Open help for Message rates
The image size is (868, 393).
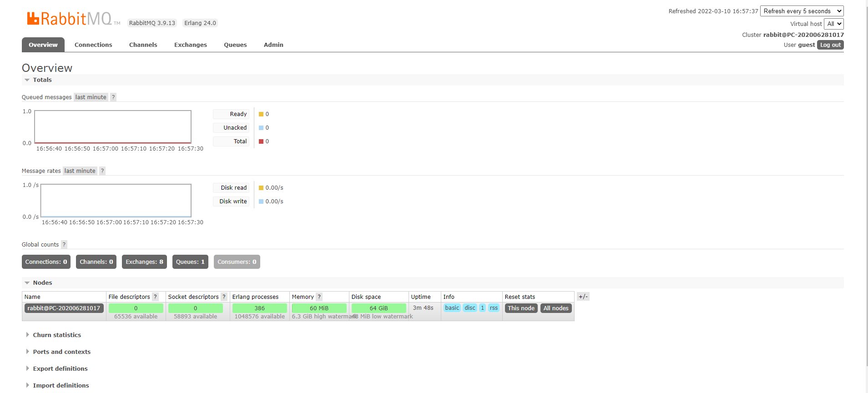pyautogui.click(x=102, y=171)
